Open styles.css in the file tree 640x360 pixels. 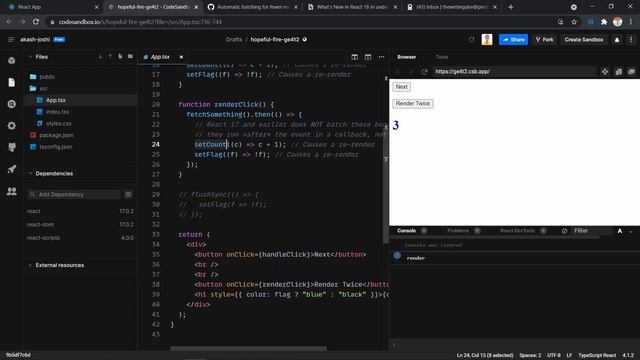[58, 123]
